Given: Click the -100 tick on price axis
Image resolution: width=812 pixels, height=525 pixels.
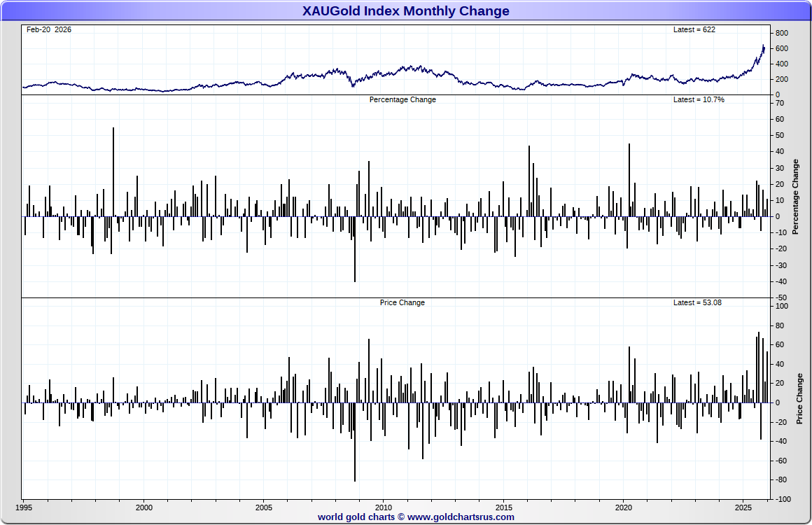Looking at the screenshot, I should click(783, 499).
